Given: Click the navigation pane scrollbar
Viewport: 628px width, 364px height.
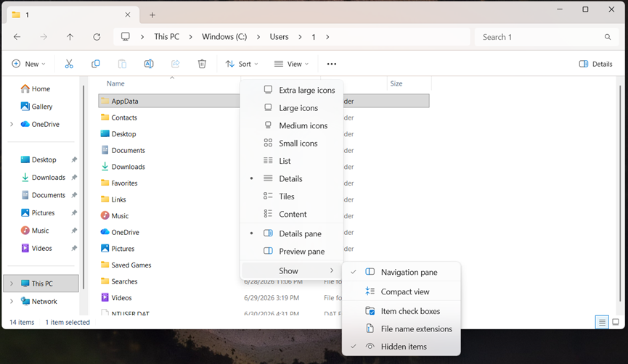Looking at the screenshot, I should point(83,187).
